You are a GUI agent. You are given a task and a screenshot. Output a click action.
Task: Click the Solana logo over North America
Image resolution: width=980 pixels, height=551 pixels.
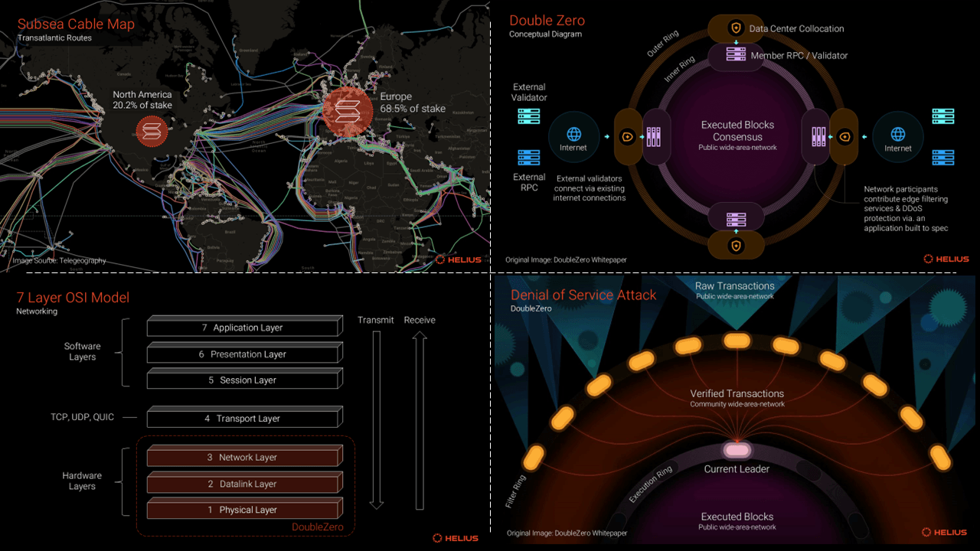coord(151,132)
